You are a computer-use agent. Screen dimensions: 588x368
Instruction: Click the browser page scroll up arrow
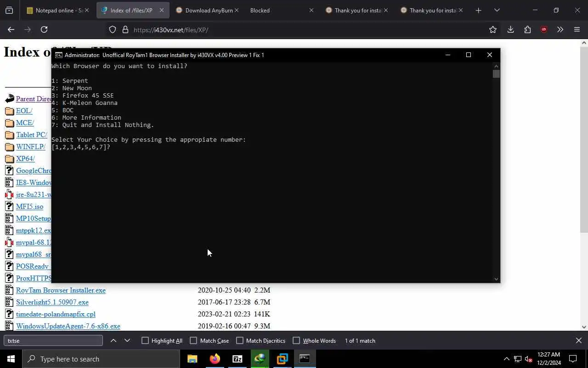(x=584, y=43)
